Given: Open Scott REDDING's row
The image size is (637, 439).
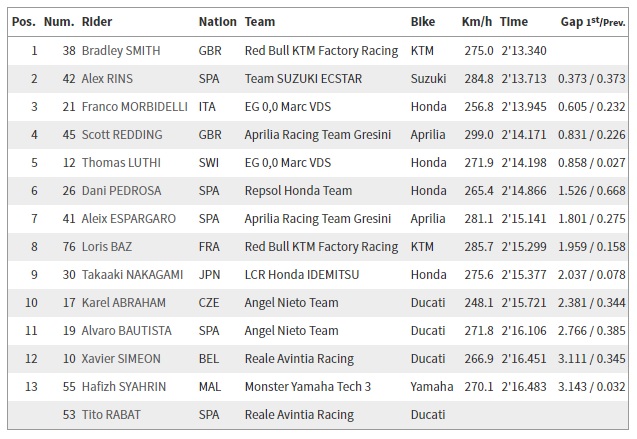Looking at the screenshot, I should (x=134, y=134).
